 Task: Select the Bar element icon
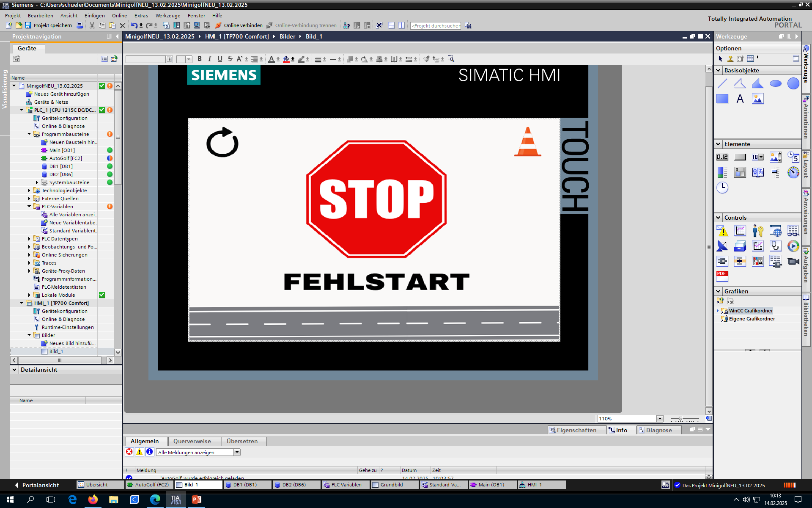coord(722,172)
